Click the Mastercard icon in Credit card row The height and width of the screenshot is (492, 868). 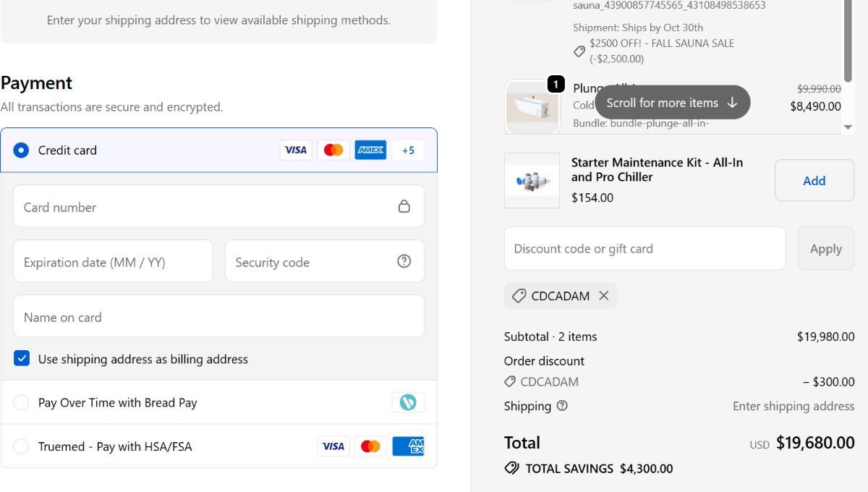pyautogui.click(x=333, y=150)
